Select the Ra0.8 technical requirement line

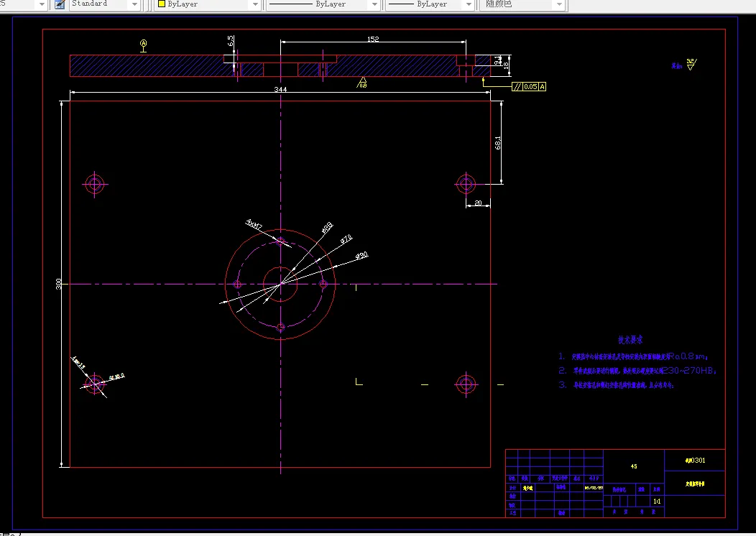click(634, 356)
